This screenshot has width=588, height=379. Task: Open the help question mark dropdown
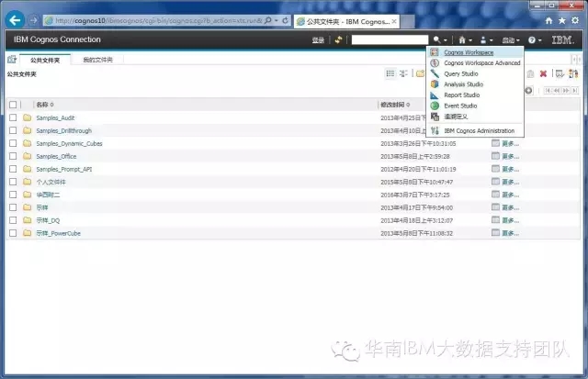[535, 39]
